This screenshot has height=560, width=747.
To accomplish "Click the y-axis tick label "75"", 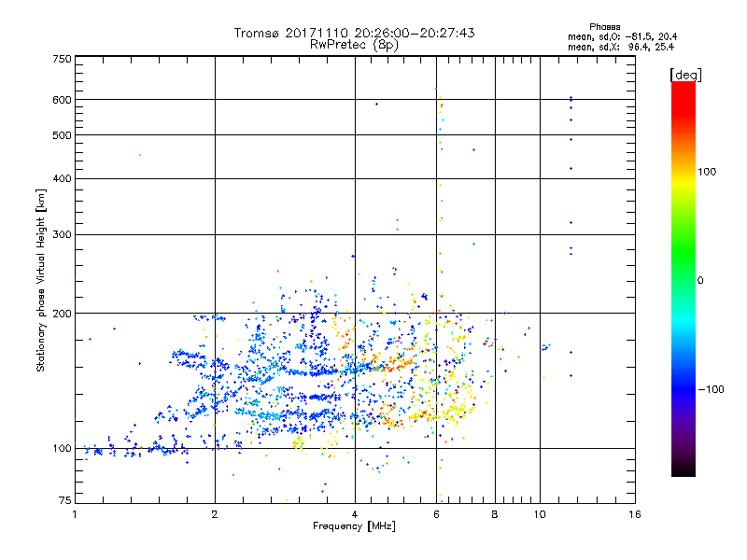I will tap(65, 500).
